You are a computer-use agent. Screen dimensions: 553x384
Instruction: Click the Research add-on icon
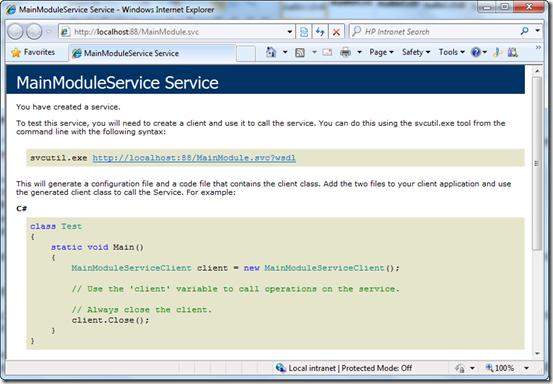pyautogui.click(x=512, y=53)
